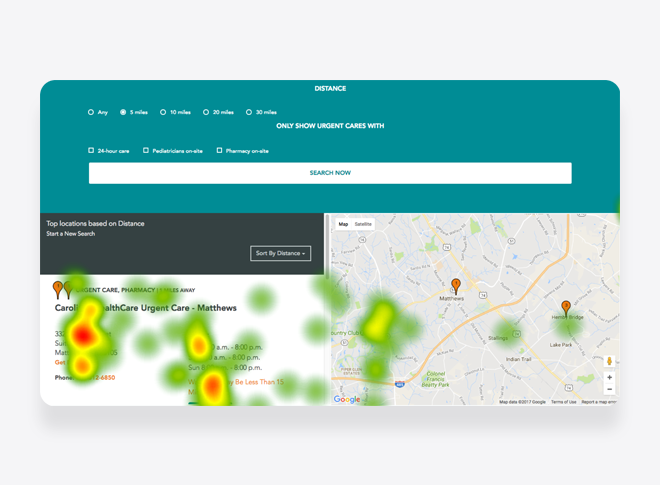The image size is (660, 485).
Task: Switch to the Satellite view tab
Action: [363, 224]
